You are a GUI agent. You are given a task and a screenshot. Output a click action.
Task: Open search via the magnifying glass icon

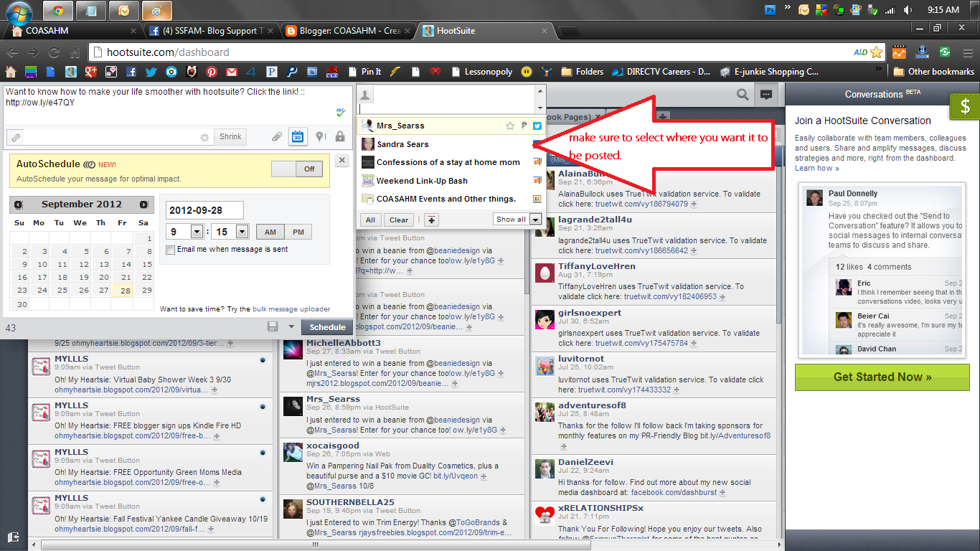coord(742,94)
